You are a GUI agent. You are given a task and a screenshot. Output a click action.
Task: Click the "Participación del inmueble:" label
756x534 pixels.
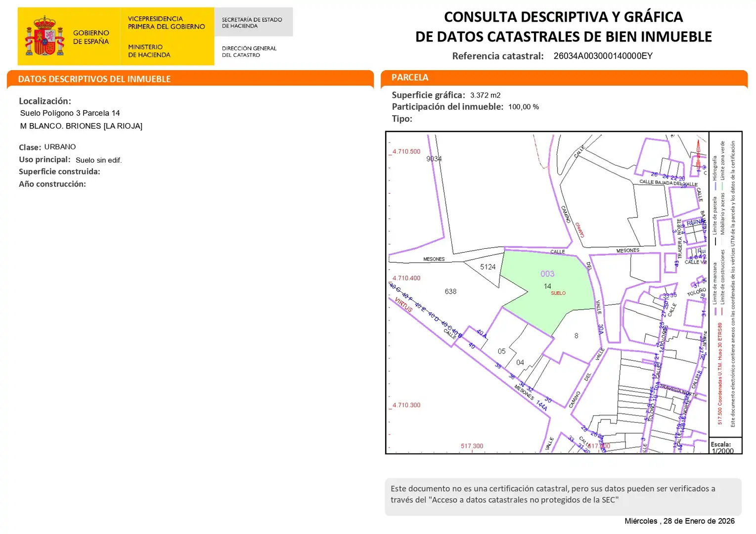tap(447, 107)
